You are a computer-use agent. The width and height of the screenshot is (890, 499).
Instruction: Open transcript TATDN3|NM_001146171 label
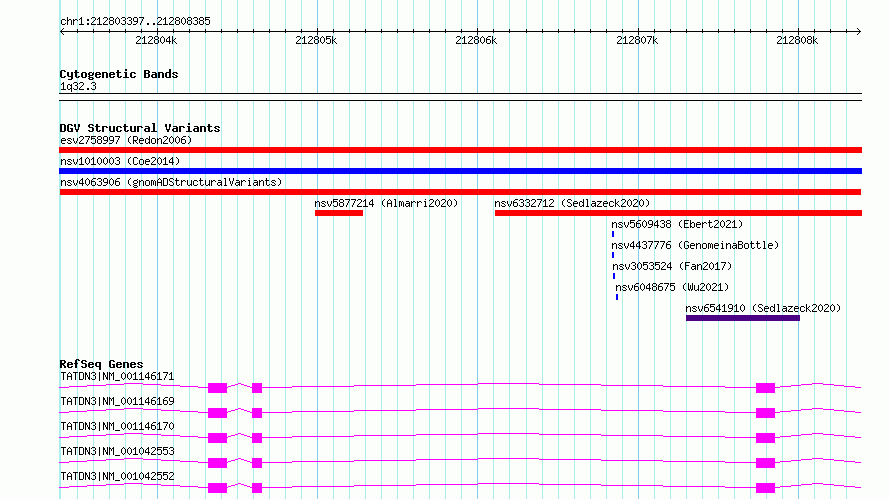(x=117, y=376)
